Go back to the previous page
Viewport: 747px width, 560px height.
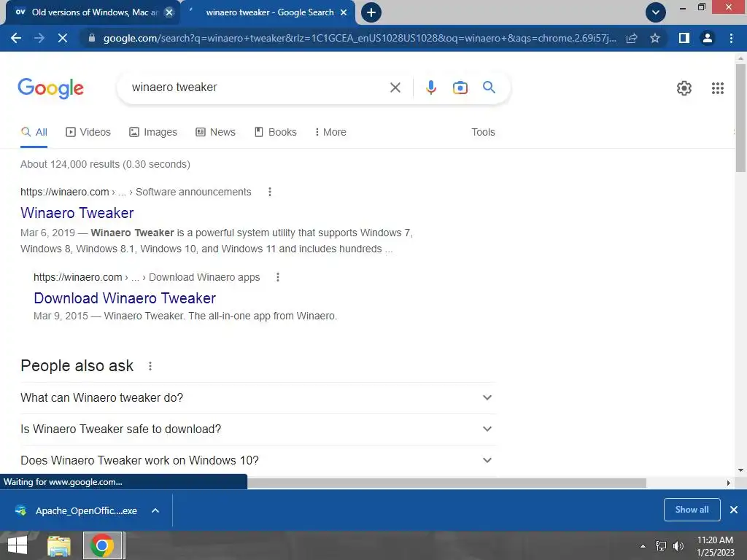point(16,38)
